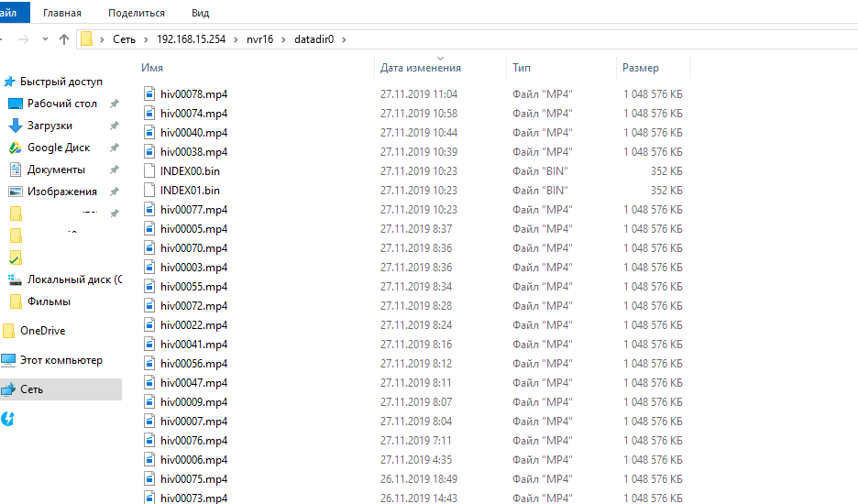The width and height of the screenshot is (858, 504).
Task: Click the blue swirl icon below Сеть
Action: click(x=7, y=419)
